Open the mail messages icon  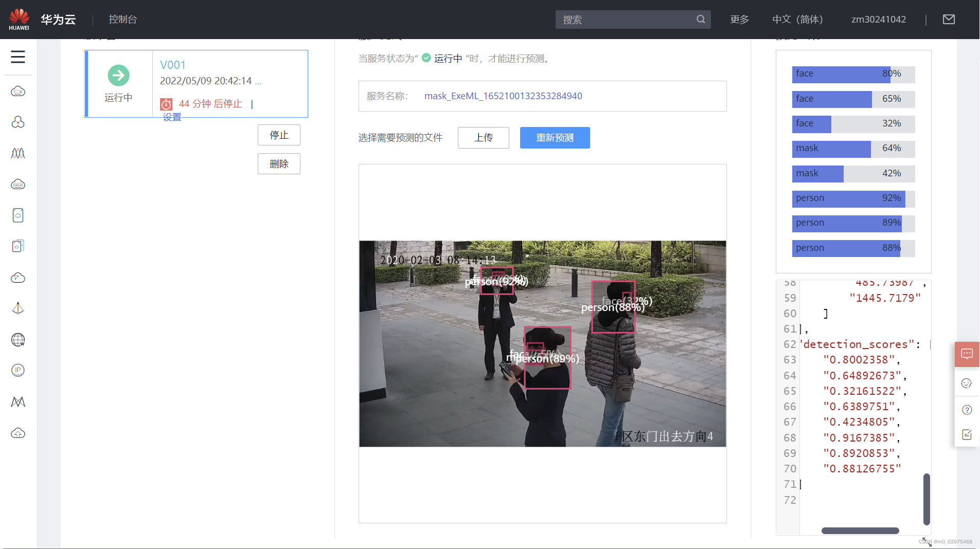(949, 20)
